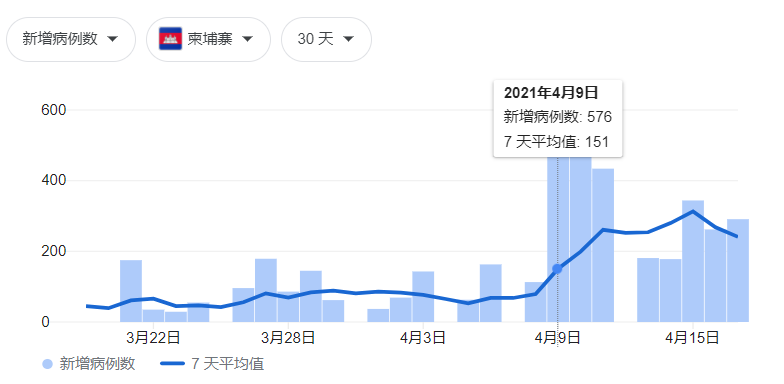Open the 柬埔寨 country dropdown

coord(208,40)
